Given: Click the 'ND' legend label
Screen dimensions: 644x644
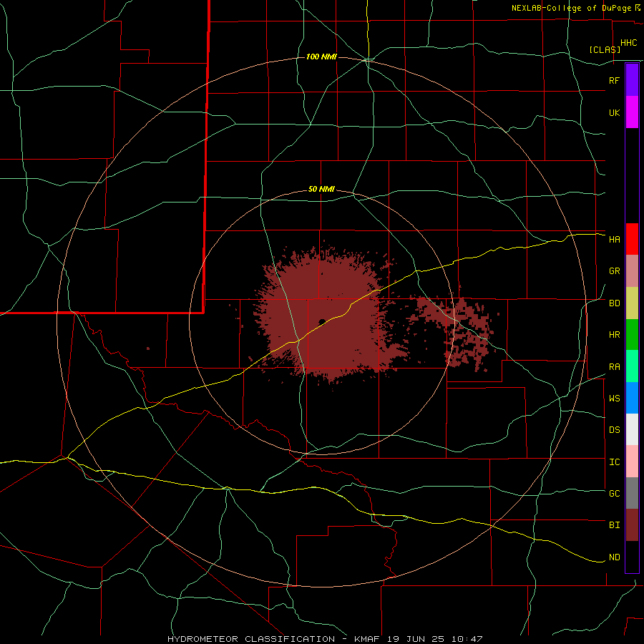Looking at the screenshot, I should pyautogui.click(x=614, y=557).
